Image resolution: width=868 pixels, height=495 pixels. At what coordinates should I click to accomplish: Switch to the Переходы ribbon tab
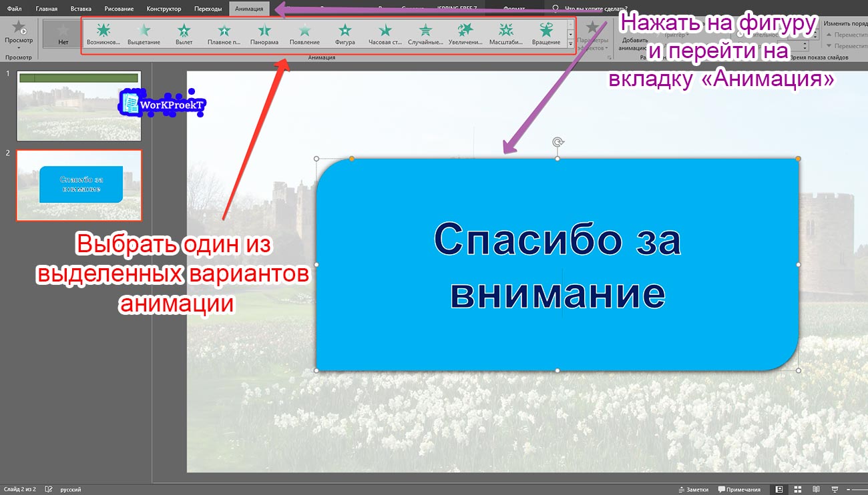point(208,9)
